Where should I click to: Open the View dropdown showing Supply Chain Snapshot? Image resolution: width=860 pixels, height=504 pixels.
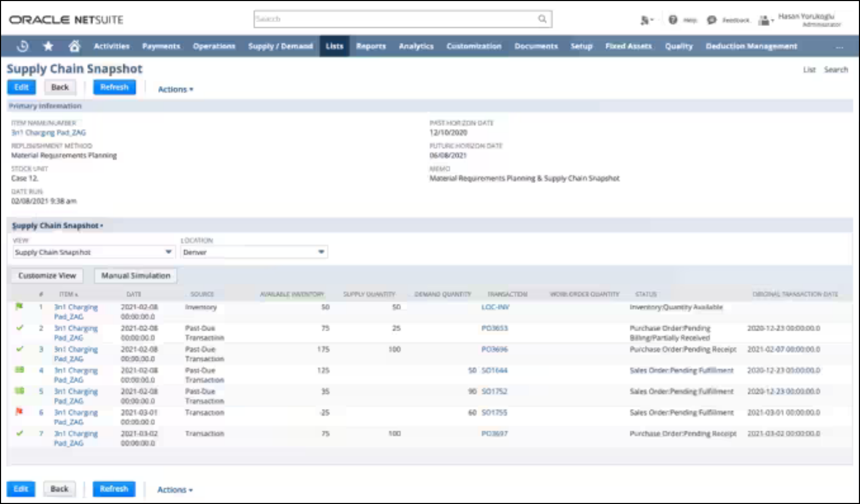(93, 252)
